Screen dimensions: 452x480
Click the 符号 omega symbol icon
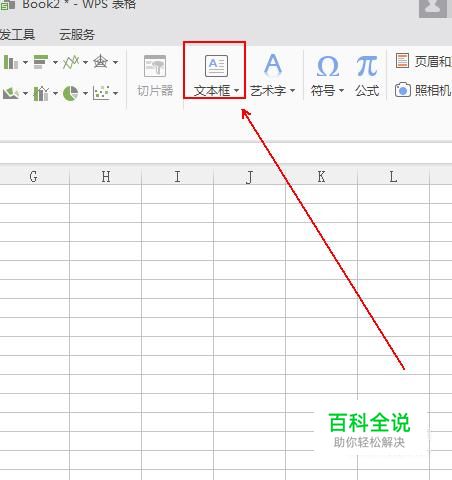click(x=328, y=66)
